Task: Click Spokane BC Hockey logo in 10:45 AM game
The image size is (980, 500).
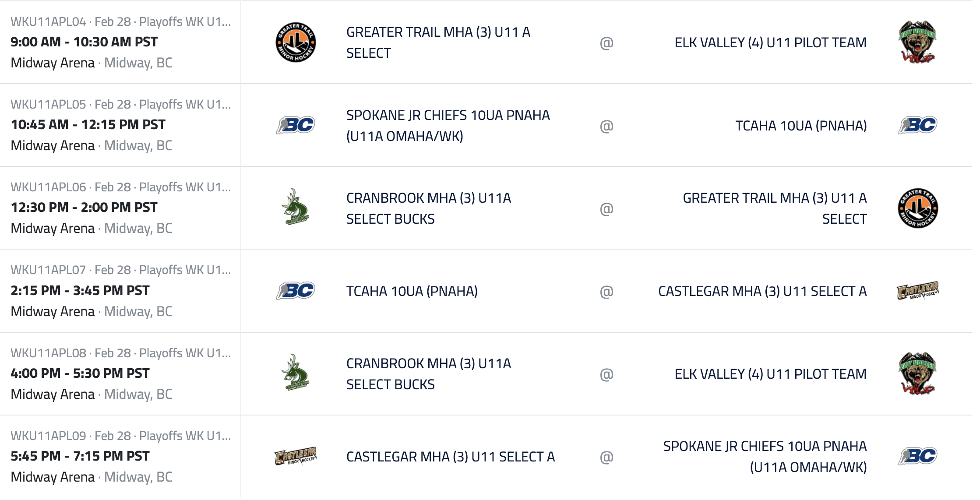Action: coord(296,125)
